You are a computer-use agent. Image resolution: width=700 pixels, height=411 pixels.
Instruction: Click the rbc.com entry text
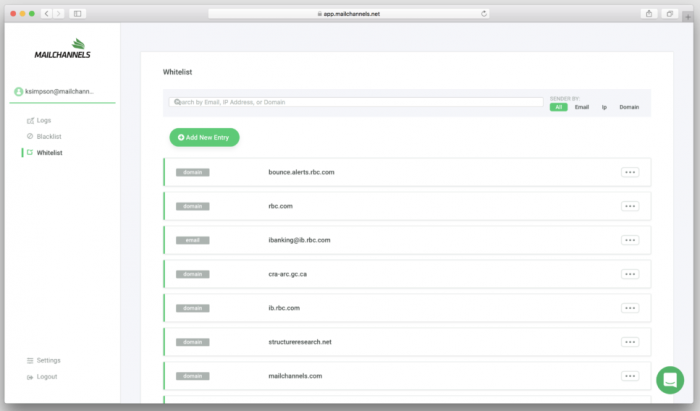click(x=280, y=206)
